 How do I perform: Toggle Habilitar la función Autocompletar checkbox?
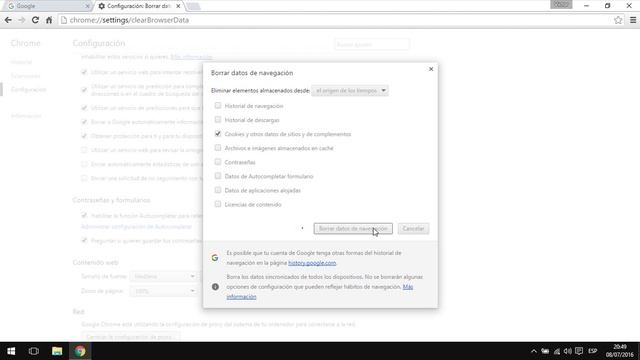(84, 215)
